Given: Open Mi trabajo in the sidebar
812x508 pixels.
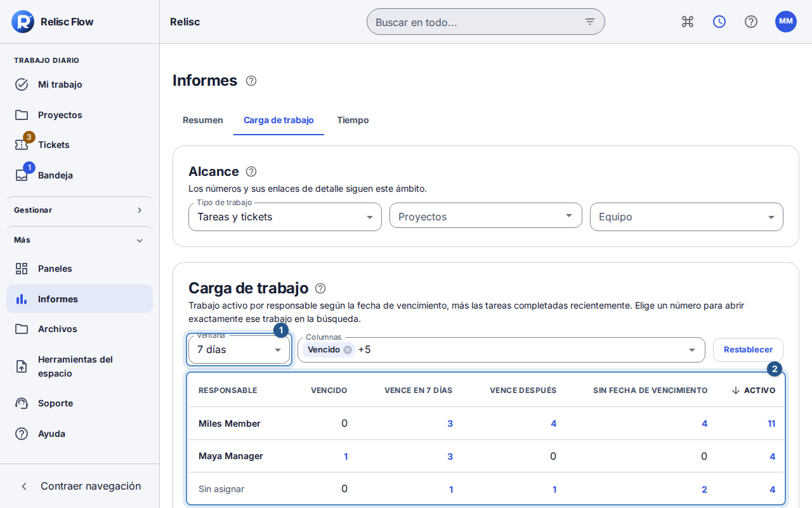Looking at the screenshot, I should point(79,84).
